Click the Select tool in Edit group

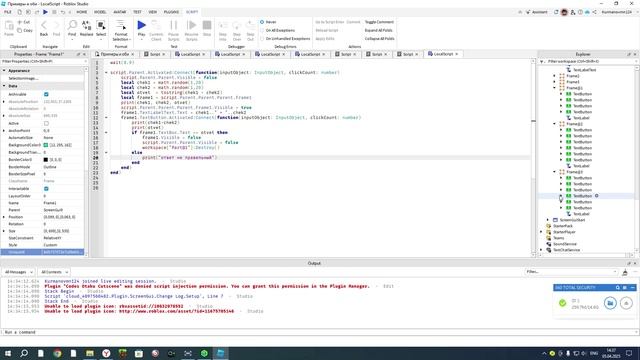click(101, 25)
